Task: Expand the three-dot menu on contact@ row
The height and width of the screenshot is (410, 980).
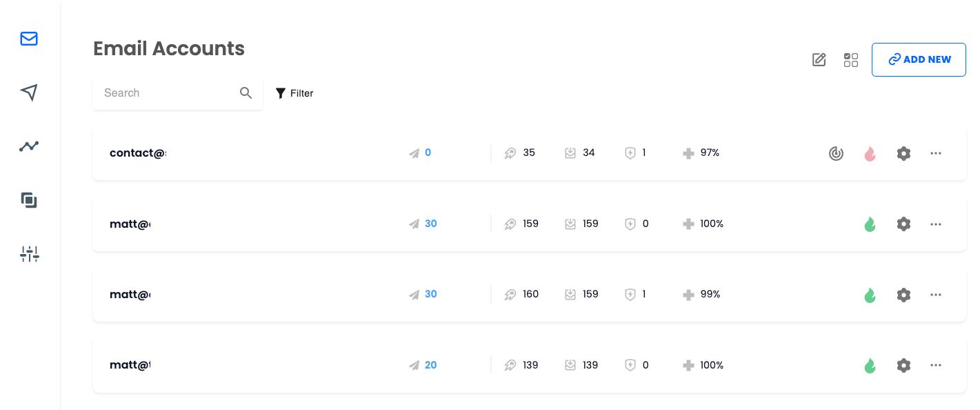Action: 936,153
